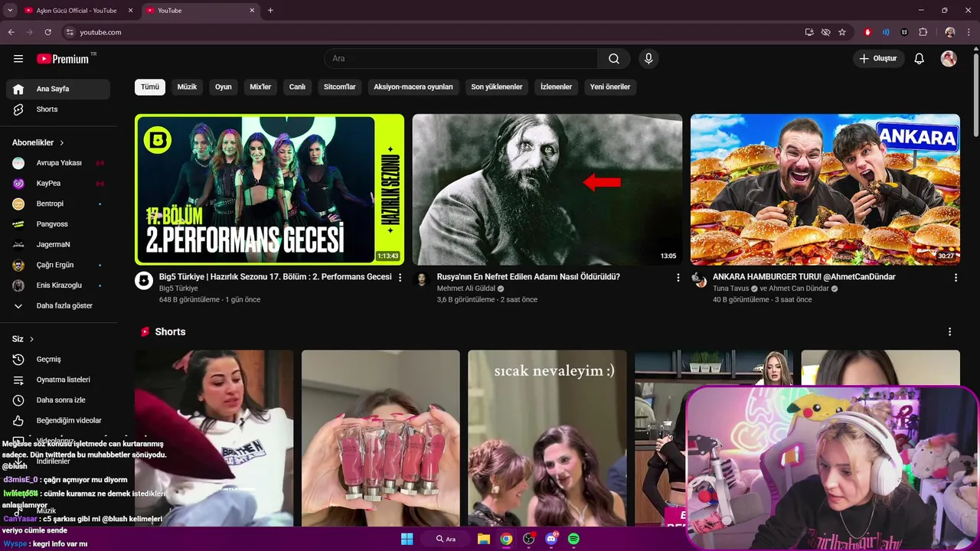This screenshot has height=551, width=980.
Task: Expand Daha fazla göster in subscriptions
Action: tap(58, 306)
